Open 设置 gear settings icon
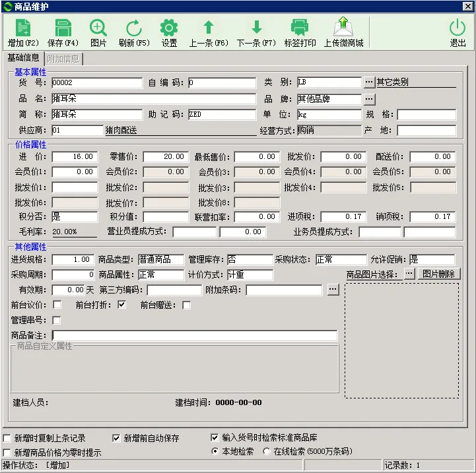The width and height of the screenshot is (476, 473). pyautogui.click(x=169, y=28)
